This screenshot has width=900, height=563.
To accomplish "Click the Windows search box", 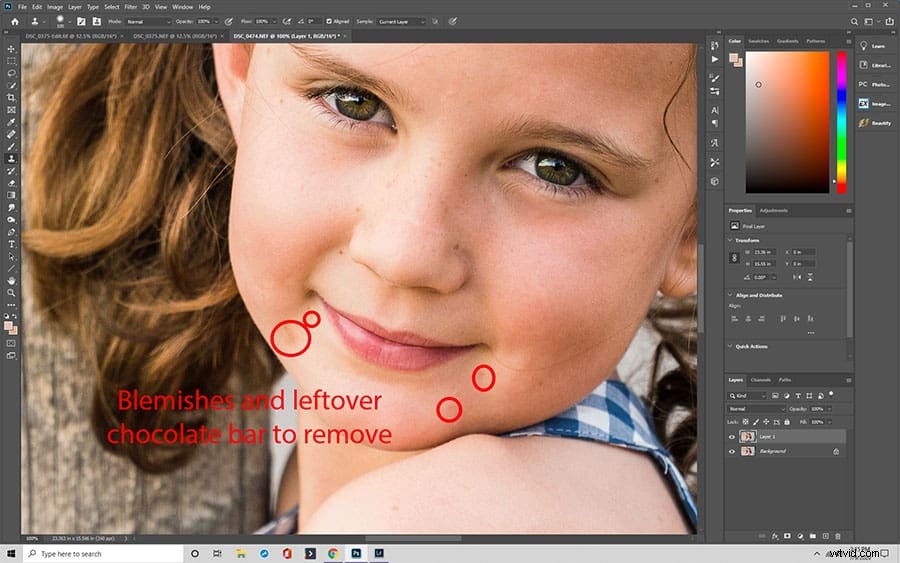I will [104, 554].
